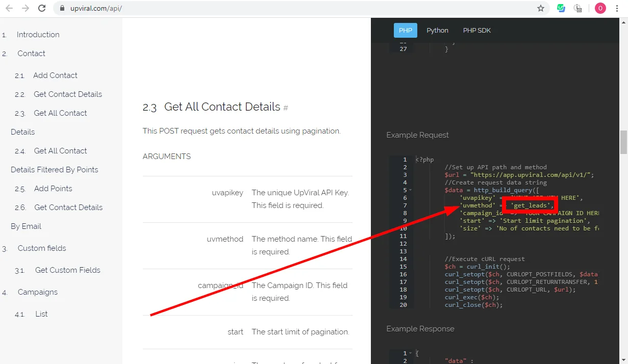Click the 'start' argument name
This screenshot has height=364, width=628.
[x=235, y=332]
